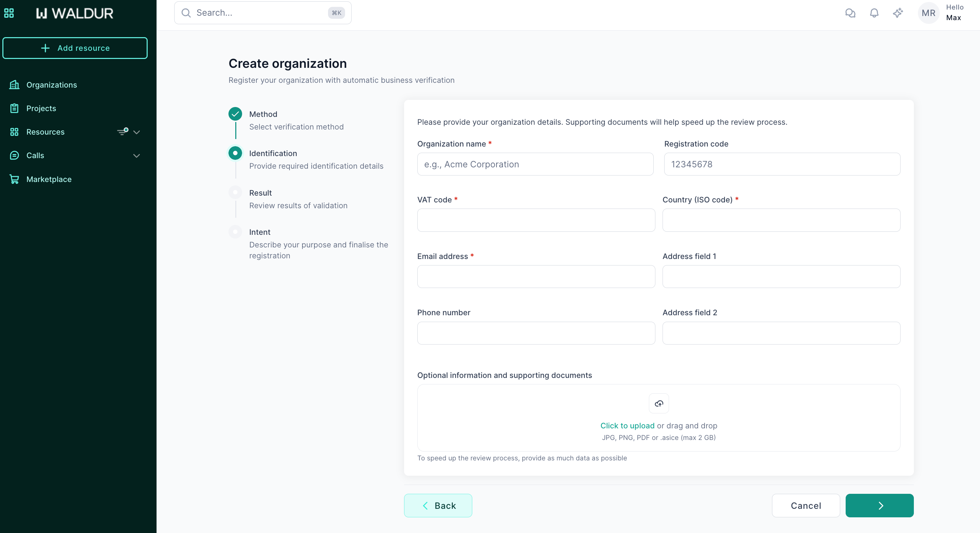Click the Click to upload link

click(627, 425)
